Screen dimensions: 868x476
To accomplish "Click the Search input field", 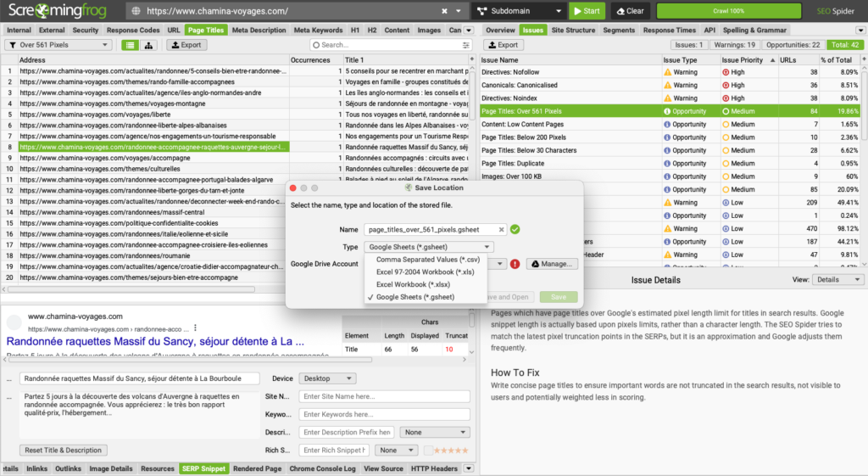I will pos(390,45).
